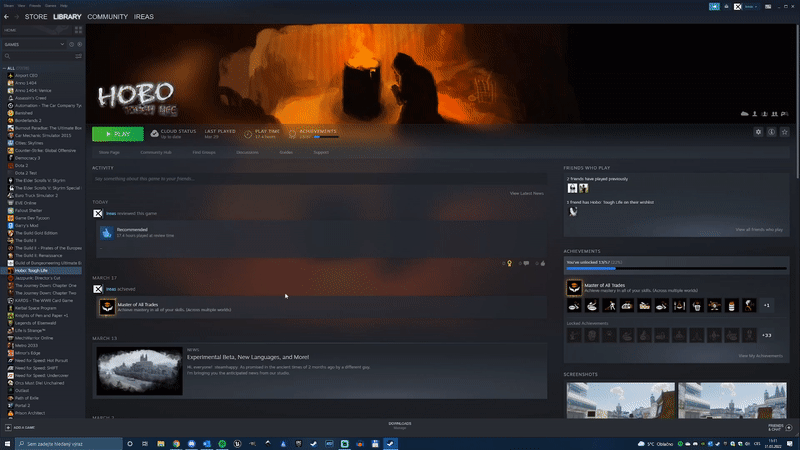
Task: Expand the Games filter dropdown
Action: 62,44
